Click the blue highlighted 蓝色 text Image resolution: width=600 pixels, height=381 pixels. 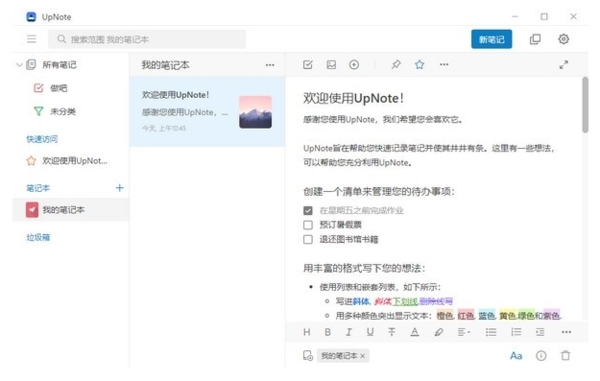[487, 316]
